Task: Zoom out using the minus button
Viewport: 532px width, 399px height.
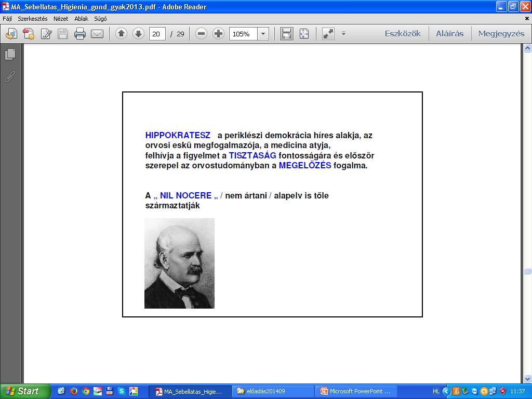Action: 201,34
